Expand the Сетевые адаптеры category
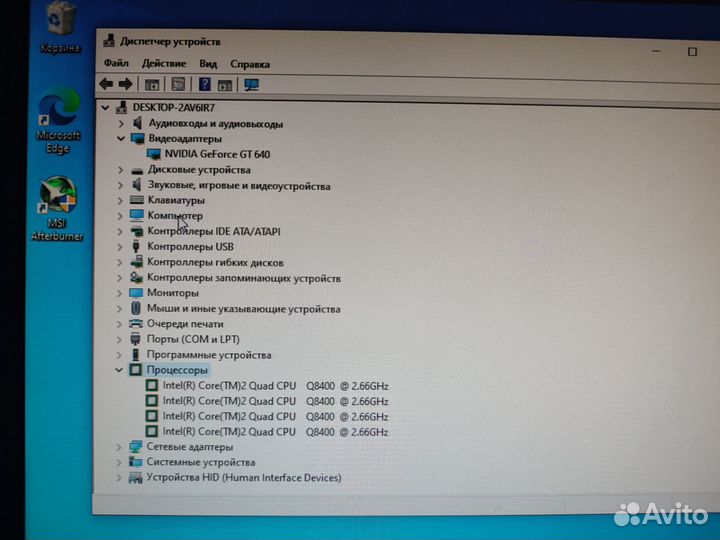 119,447
